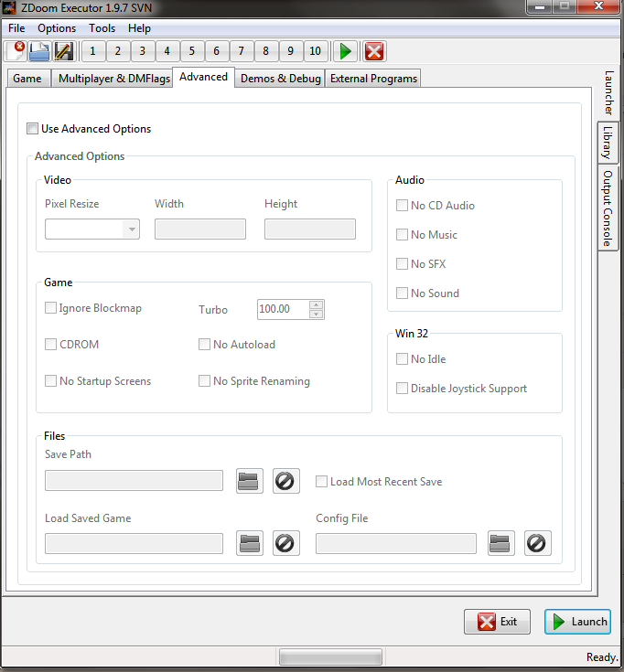Increase Turbo value with up arrow
The height and width of the screenshot is (672, 624).
(x=316, y=304)
